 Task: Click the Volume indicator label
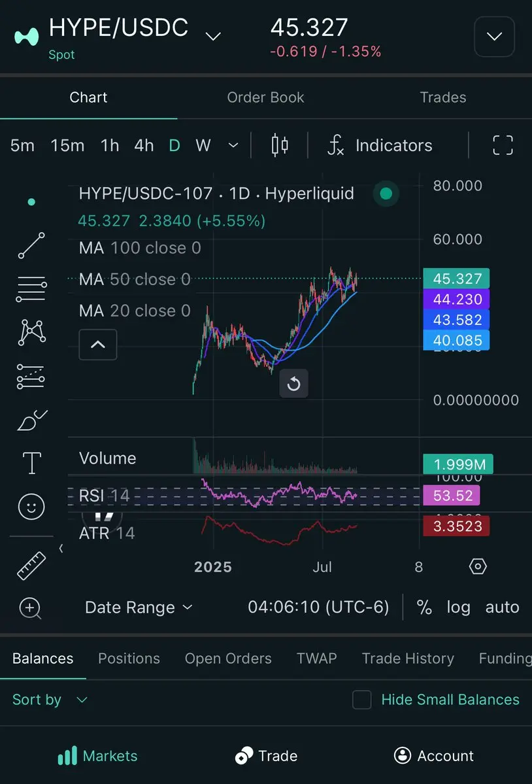tap(107, 458)
